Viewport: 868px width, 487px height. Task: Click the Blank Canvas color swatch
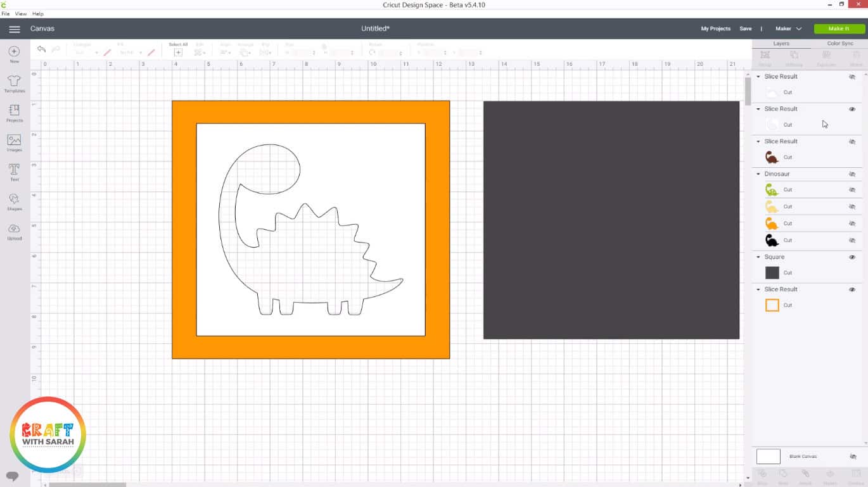(x=768, y=457)
